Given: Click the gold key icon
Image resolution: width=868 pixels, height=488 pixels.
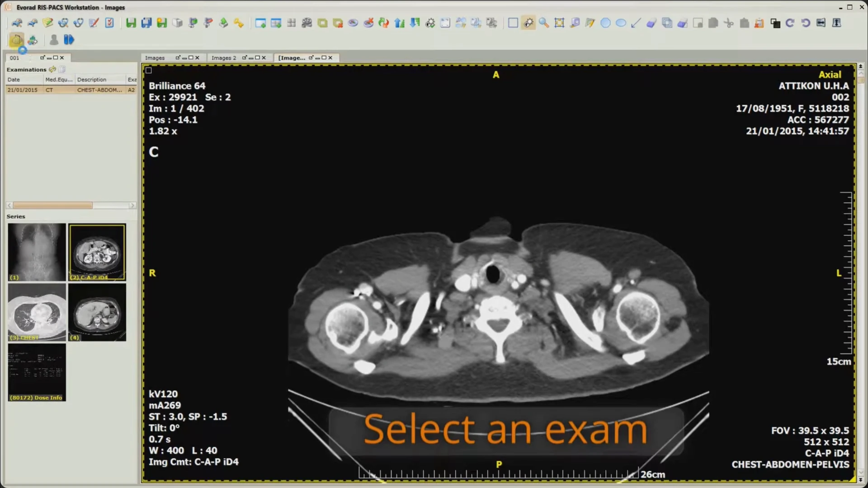Looking at the screenshot, I should [239, 23].
